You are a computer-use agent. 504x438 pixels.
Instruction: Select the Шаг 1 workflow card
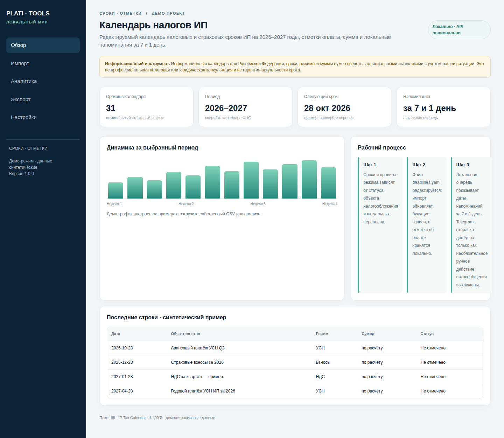click(x=380, y=225)
